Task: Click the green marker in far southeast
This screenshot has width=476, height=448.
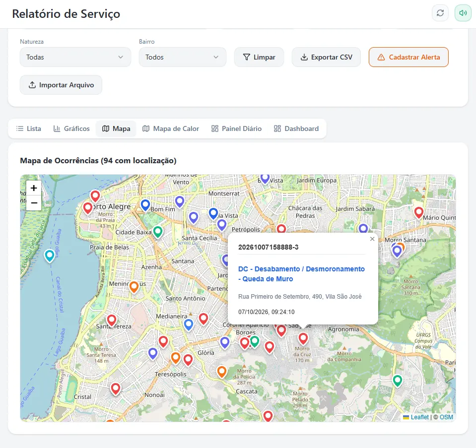Action: point(398,381)
